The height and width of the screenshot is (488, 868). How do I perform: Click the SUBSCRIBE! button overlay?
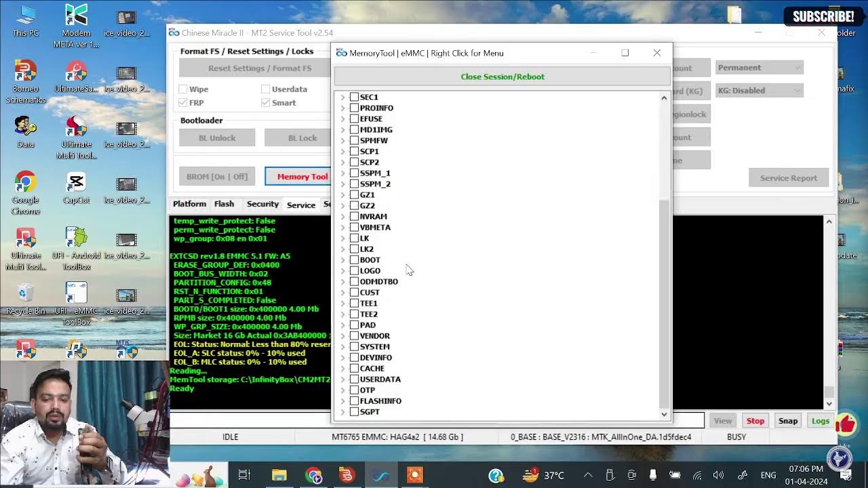coord(823,16)
